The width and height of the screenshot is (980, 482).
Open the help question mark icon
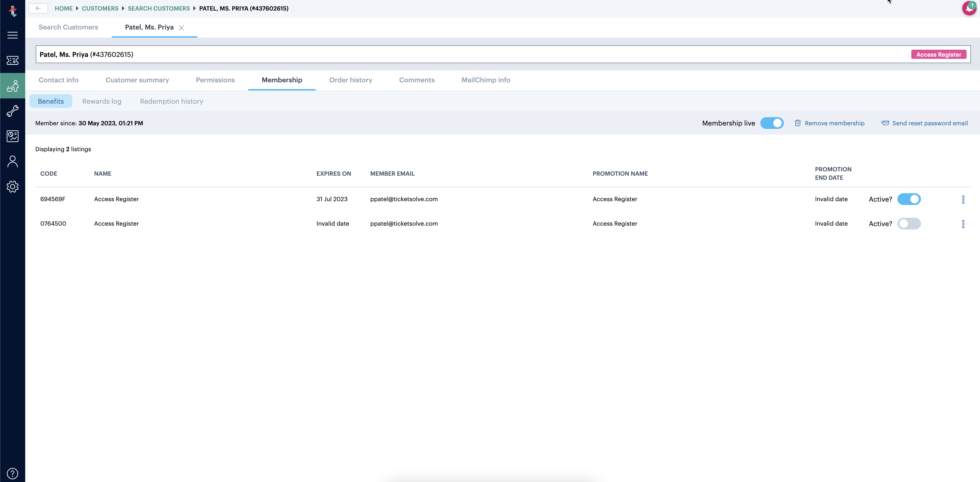tap(12, 474)
